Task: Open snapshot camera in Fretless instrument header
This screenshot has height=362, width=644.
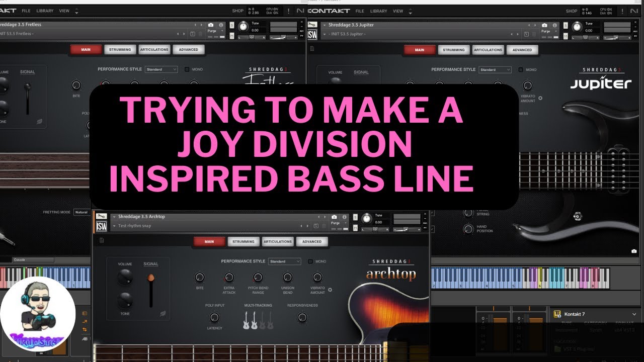Action: click(210, 25)
